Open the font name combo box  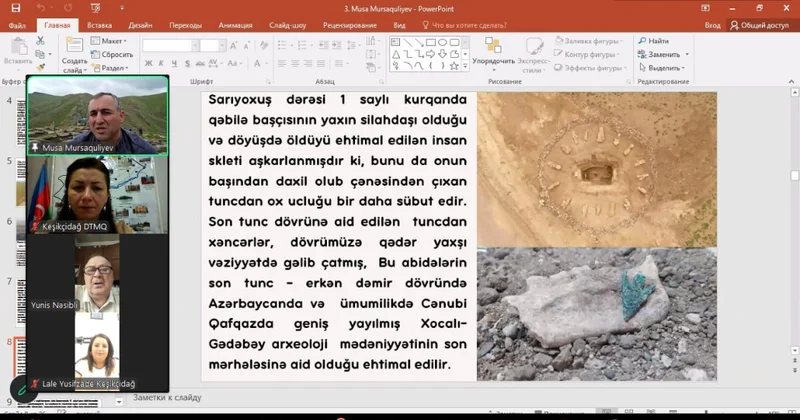pyautogui.click(x=171, y=46)
